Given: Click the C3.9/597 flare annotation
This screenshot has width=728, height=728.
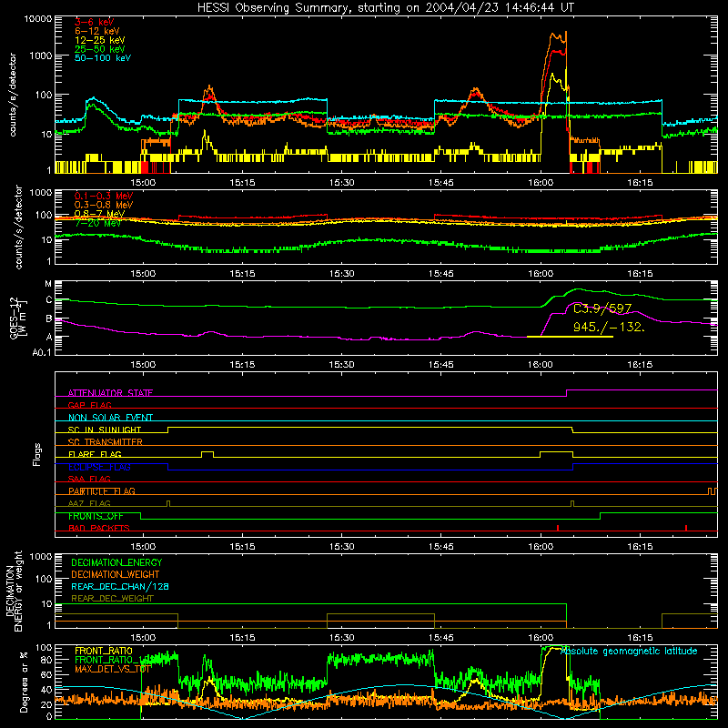Looking at the screenshot, I should tap(602, 308).
